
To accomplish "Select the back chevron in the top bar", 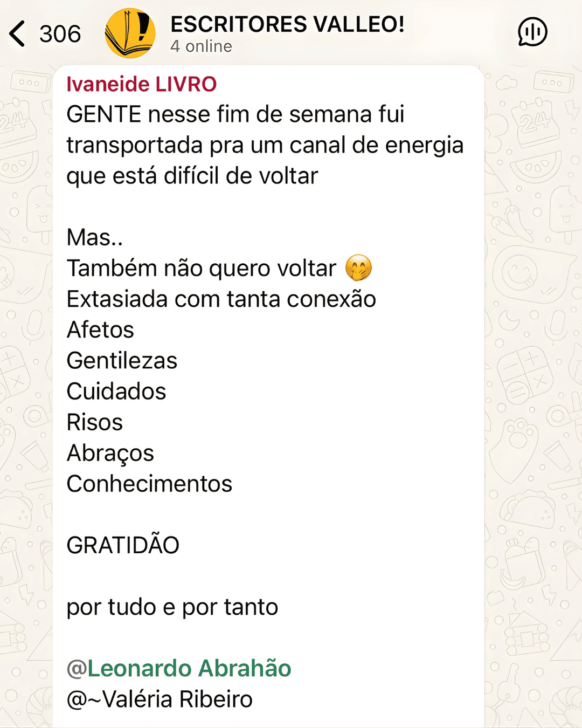I will click(x=17, y=32).
